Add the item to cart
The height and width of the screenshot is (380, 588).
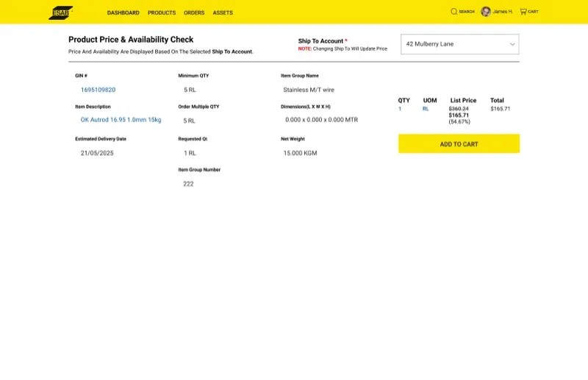(459, 143)
